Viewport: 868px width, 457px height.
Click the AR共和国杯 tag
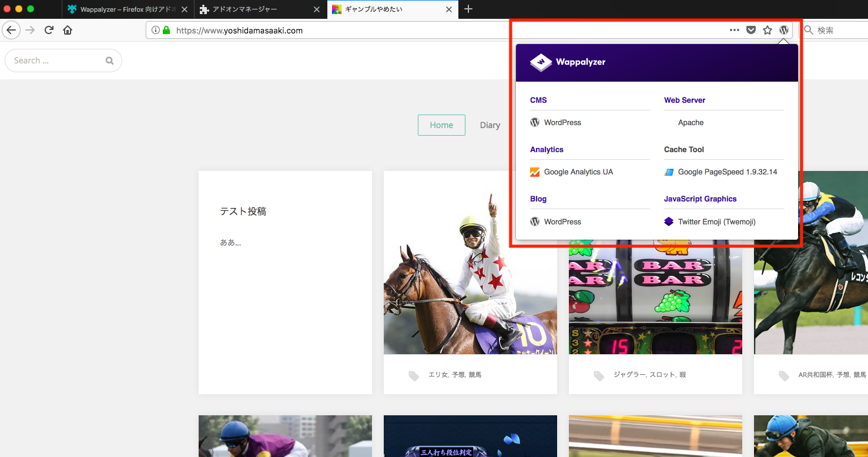coord(815,375)
